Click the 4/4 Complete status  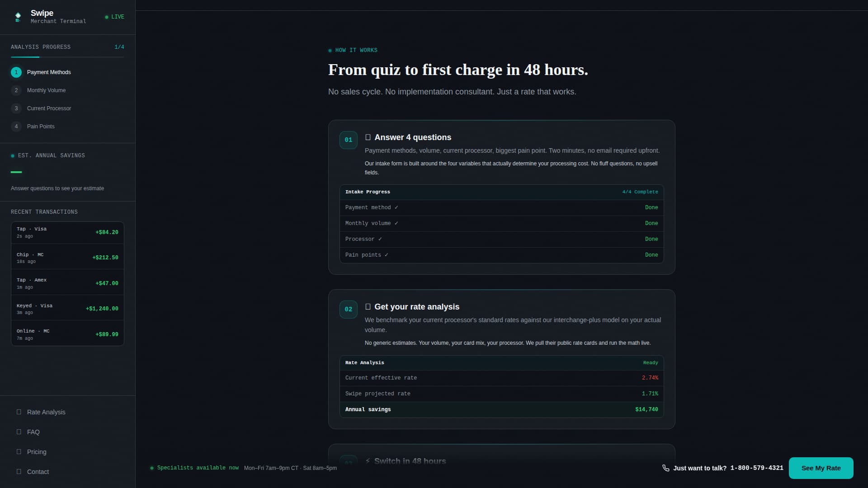[640, 192]
